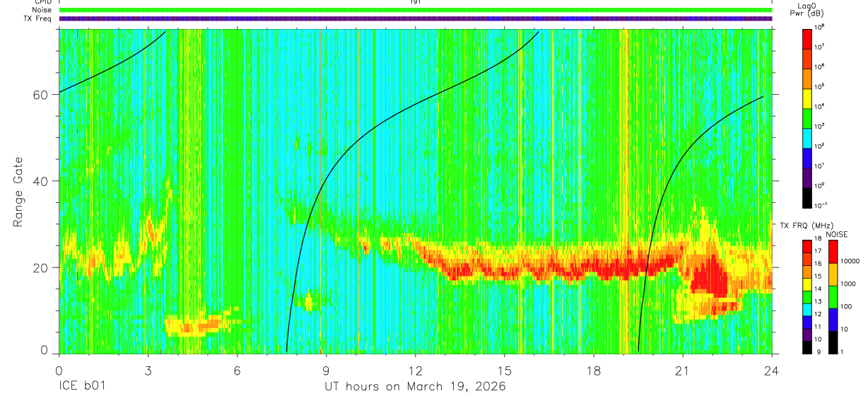Click the yellow segment of the power colorbar
The image size is (868, 401).
pyautogui.click(x=807, y=98)
